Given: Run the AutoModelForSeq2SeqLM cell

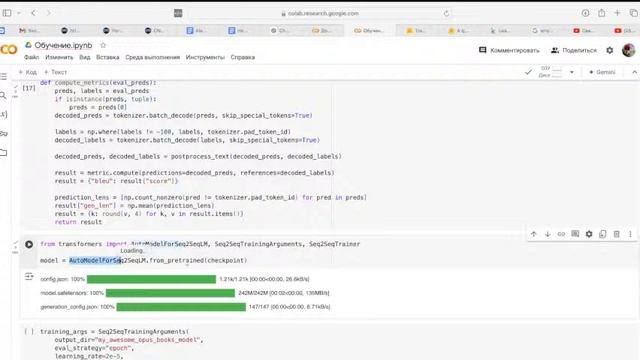Looking at the screenshot, I should [29, 244].
